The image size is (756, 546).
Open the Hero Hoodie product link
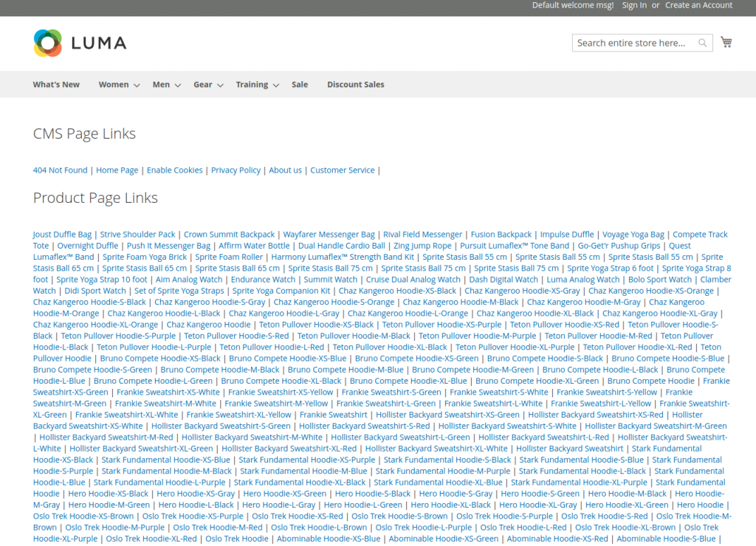(699, 505)
